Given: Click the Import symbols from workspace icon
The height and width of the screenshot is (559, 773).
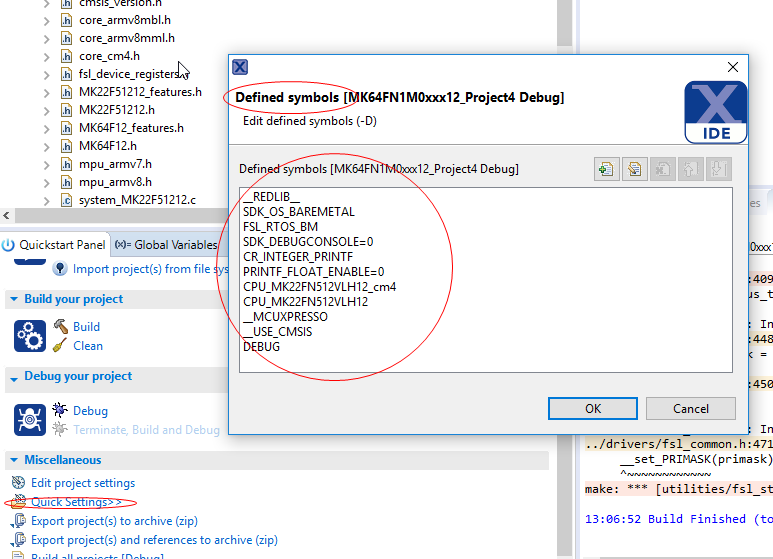Looking at the screenshot, I should [x=634, y=169].
